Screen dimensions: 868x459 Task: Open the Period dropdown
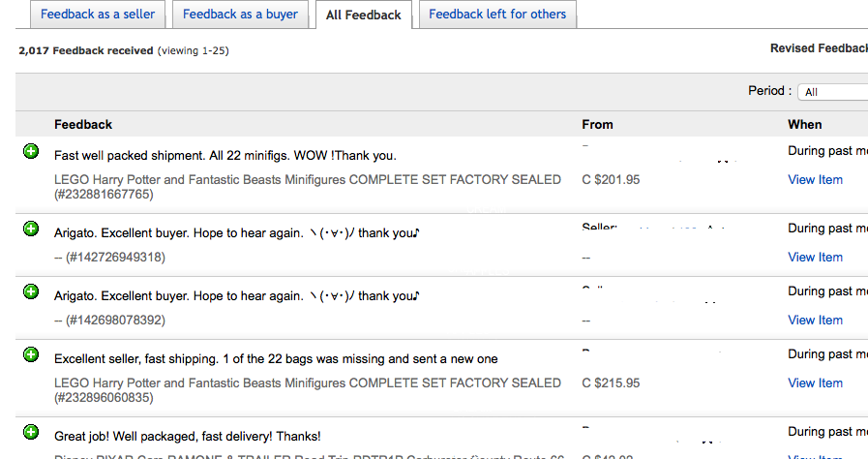coord(832,92)
